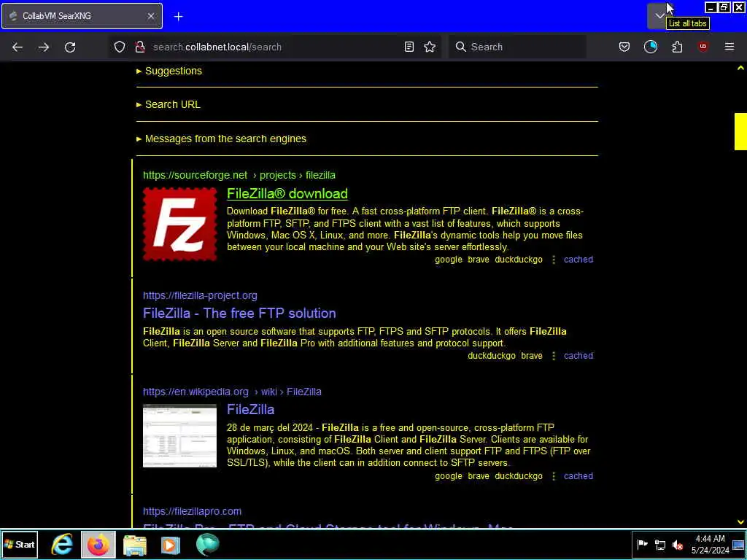The height and width of the screenshot is (560, 747).
Task: Open cached link for the SourceForge result
Action: [x=578, y=260]
